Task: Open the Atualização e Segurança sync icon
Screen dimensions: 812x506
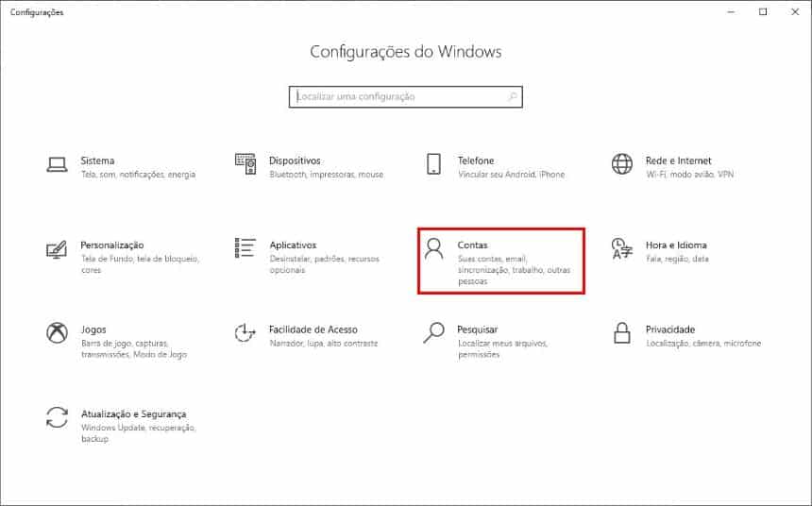Action: (x=57, y=417)
